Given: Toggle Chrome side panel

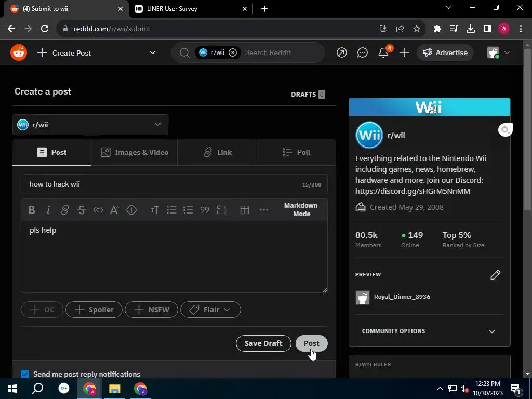Looking at the screenshot, I should click(x=487, y=29).
